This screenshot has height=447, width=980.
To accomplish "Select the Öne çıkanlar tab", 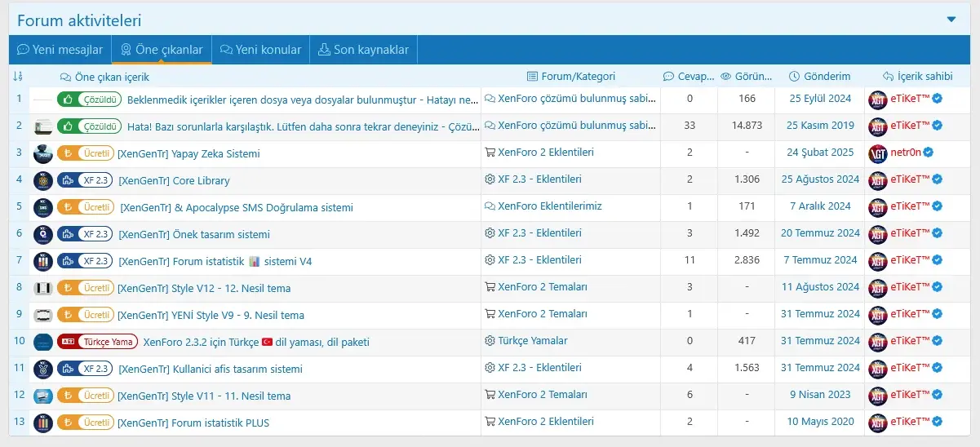I will coord(162,50).
